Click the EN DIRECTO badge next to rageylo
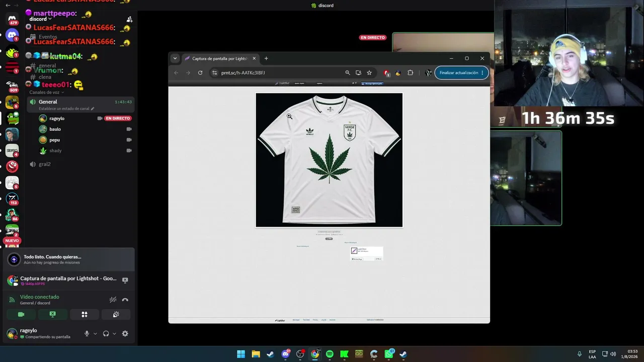 [x=118, y=119]
